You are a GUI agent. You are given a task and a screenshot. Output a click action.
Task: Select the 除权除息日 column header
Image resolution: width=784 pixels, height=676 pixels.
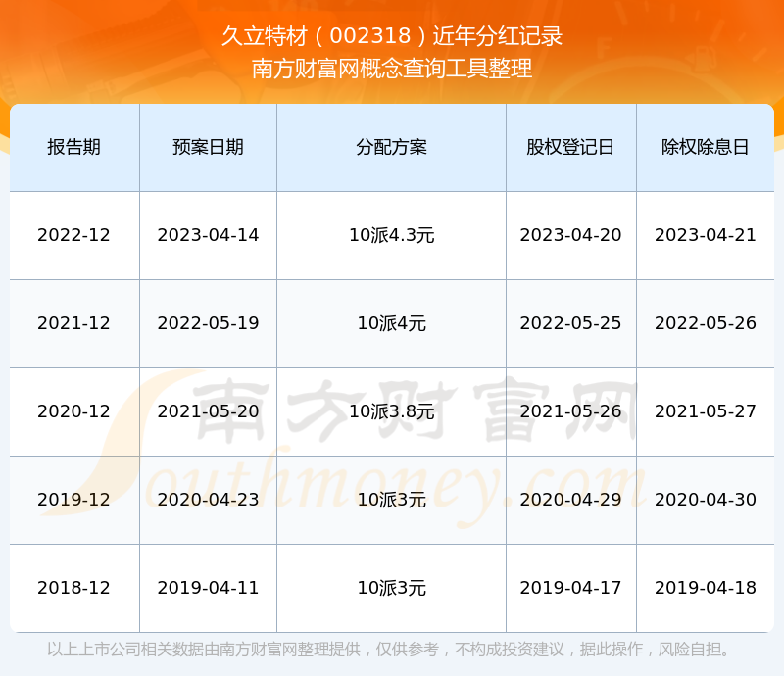[x=705, y=147]
